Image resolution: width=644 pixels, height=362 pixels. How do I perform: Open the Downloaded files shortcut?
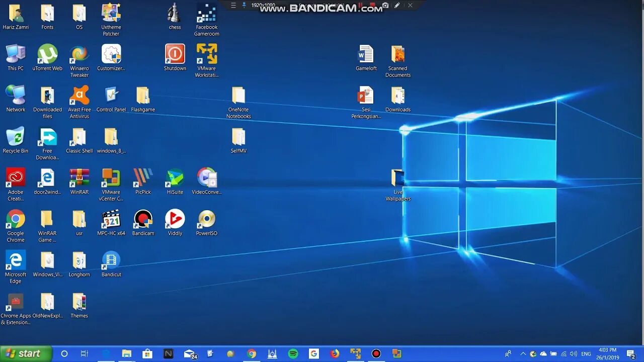point(47,103)
